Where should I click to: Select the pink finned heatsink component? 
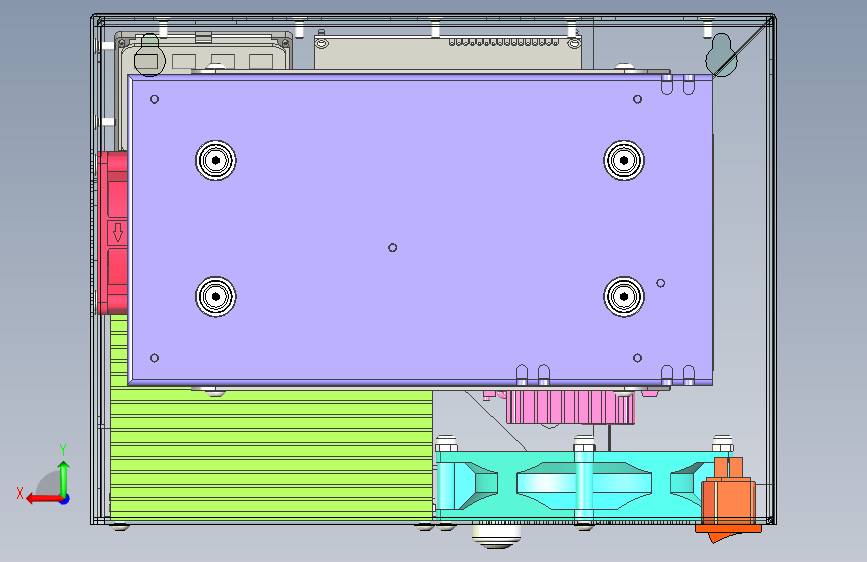[x=571, y=407]
